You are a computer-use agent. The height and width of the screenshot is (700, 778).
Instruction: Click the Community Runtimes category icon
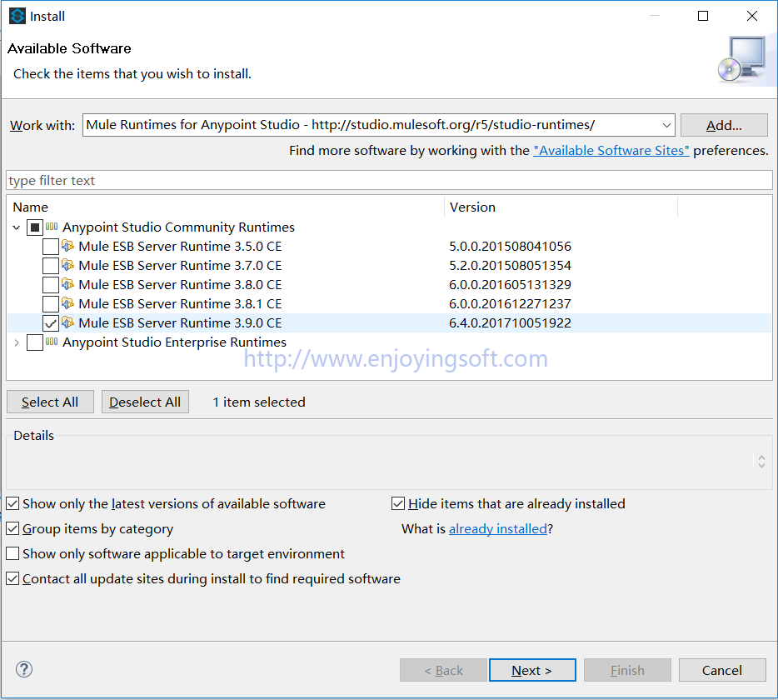[x=52, y=227]
